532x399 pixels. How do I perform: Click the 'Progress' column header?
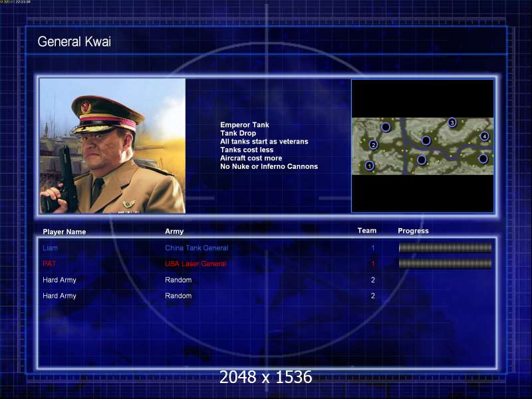click(x=413, y=231)
